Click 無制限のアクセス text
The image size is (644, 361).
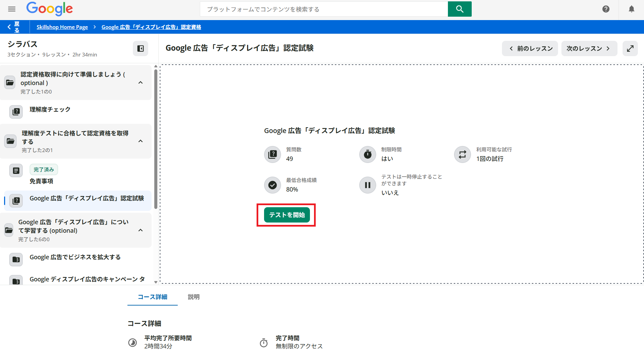(299, 346)
